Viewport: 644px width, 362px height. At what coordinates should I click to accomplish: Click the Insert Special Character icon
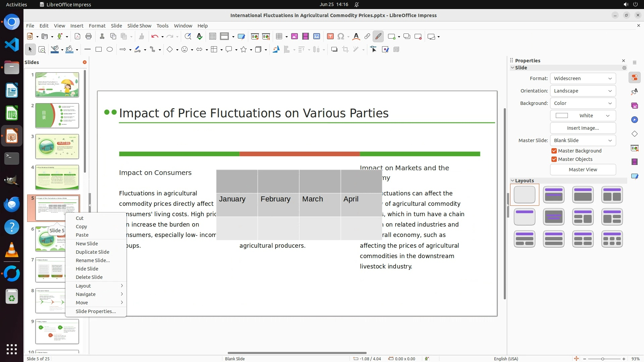(x=341, y=37)
